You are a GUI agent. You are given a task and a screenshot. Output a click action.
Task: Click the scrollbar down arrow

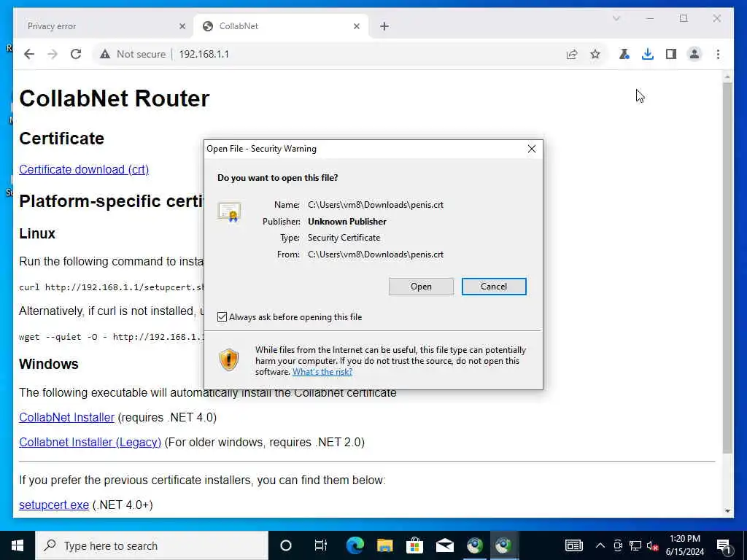coord(727,511)
